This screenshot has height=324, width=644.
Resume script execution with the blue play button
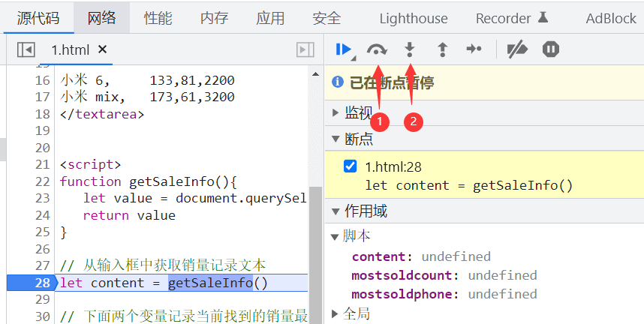(x=343, y=49)
